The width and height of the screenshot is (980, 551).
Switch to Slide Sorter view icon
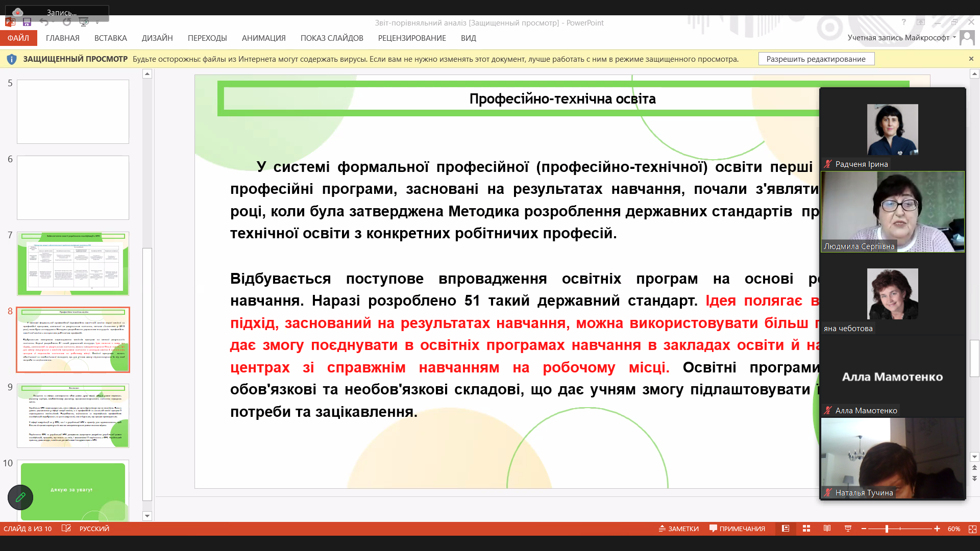pyautogui.click(x=806, y=529)
